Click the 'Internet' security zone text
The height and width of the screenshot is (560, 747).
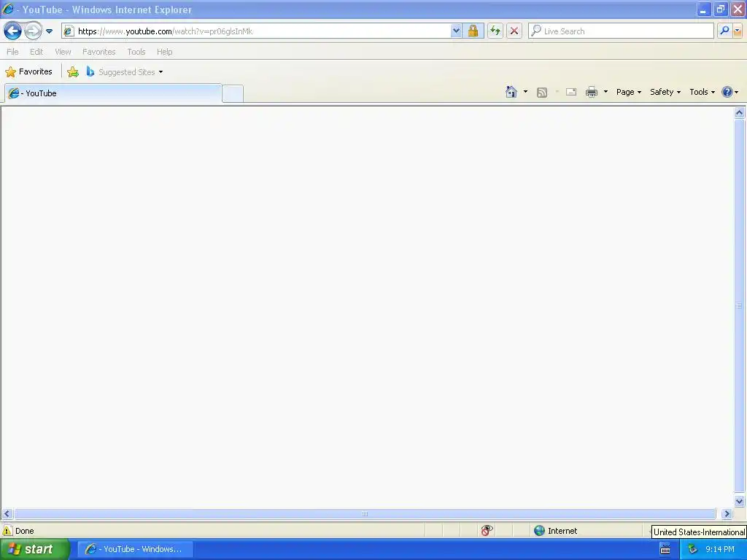562,531
